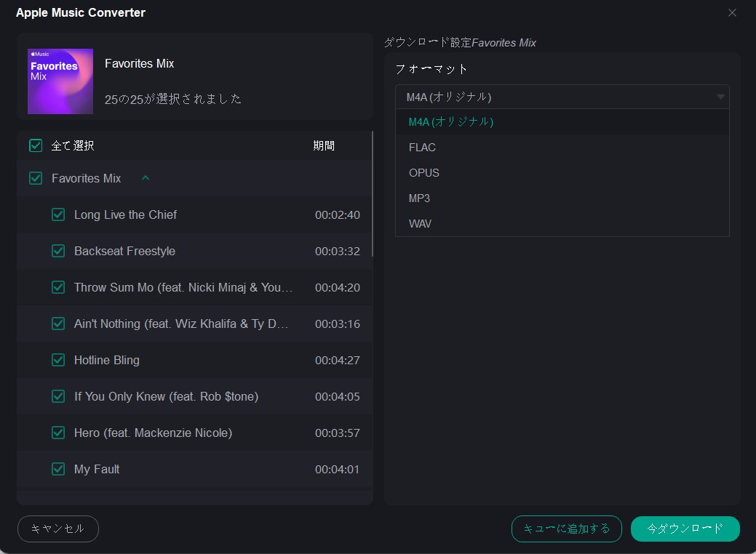Click the format dropdown arrow
The height and width of the screenshot is (554, 756).
click(x=720, y=97)
